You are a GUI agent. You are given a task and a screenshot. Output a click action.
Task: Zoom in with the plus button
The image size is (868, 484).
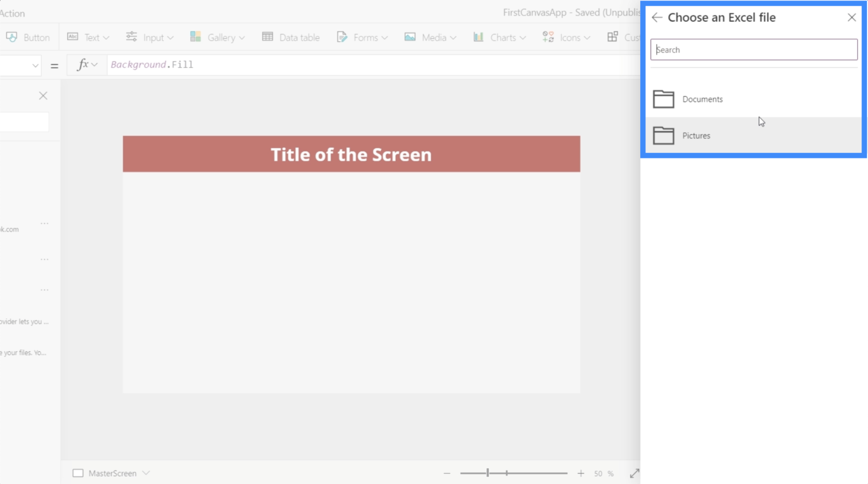click(581, 473)
